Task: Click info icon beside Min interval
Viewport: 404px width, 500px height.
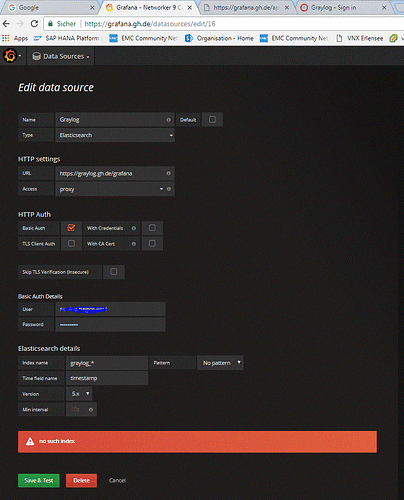Action: pos(91,409)
